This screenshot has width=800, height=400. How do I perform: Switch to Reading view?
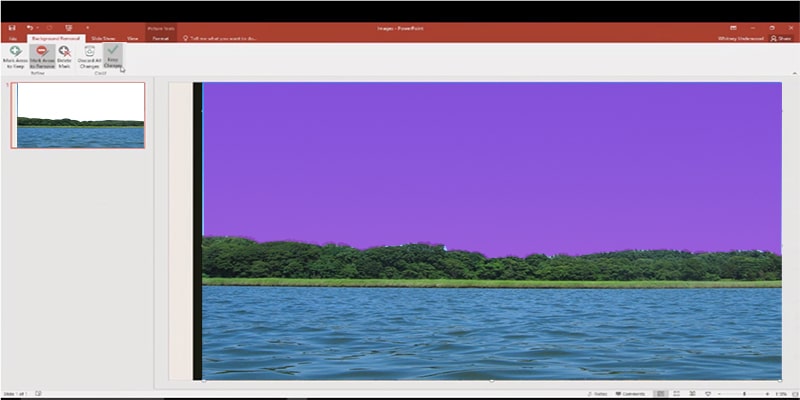692,394
